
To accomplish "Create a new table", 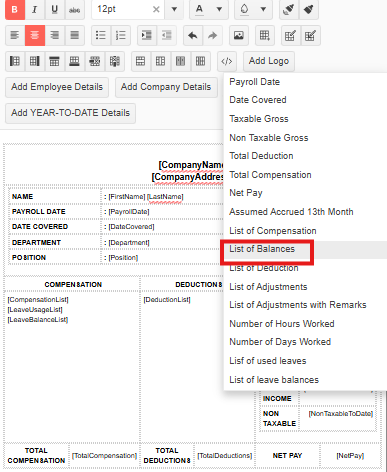I will 265,35.
